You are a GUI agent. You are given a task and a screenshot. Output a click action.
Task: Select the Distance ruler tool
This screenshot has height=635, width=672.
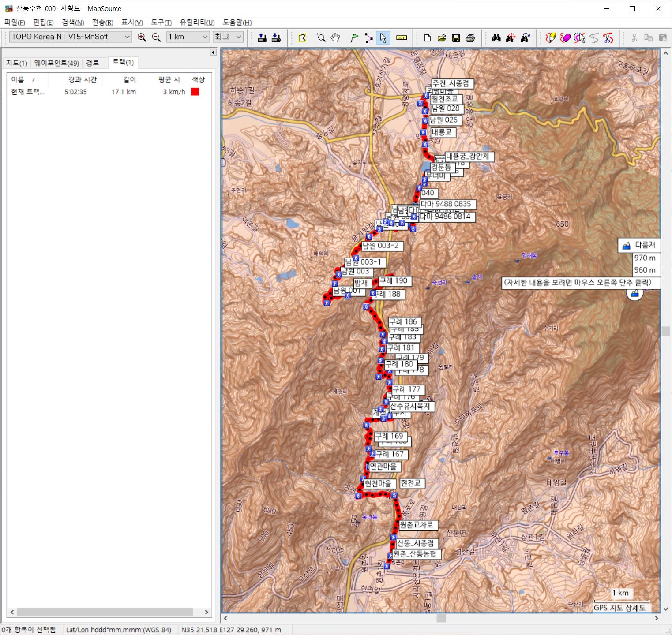[x=402, y=37]
